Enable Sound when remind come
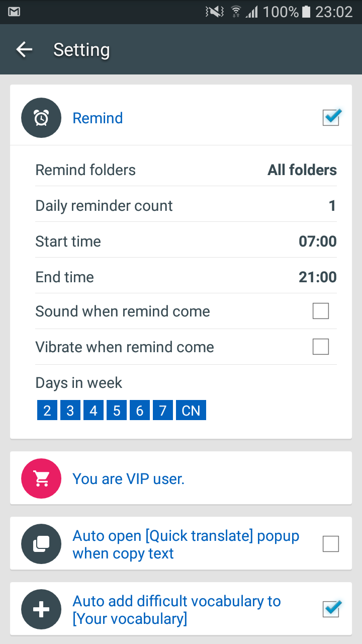Viewport: 362px width, 644px height. [x=321, y=311]
